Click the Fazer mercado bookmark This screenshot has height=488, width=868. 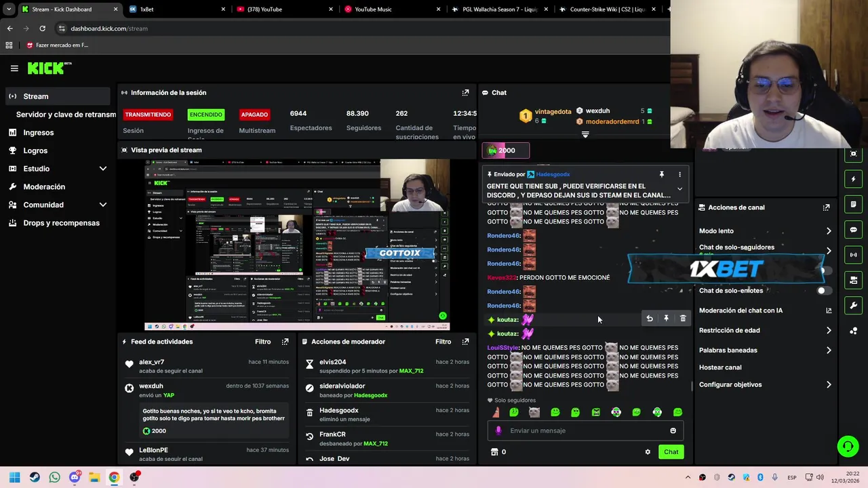[x=58, y=45]
